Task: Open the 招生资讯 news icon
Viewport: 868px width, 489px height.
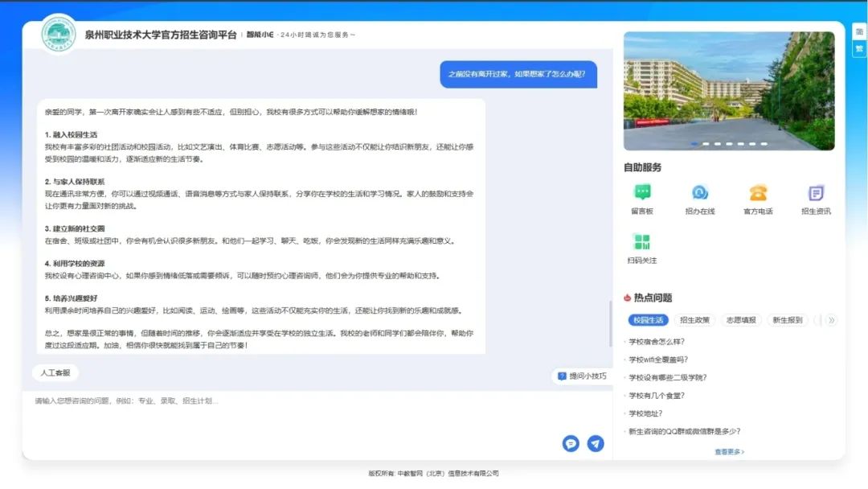Action: click(x=816, y=193)
